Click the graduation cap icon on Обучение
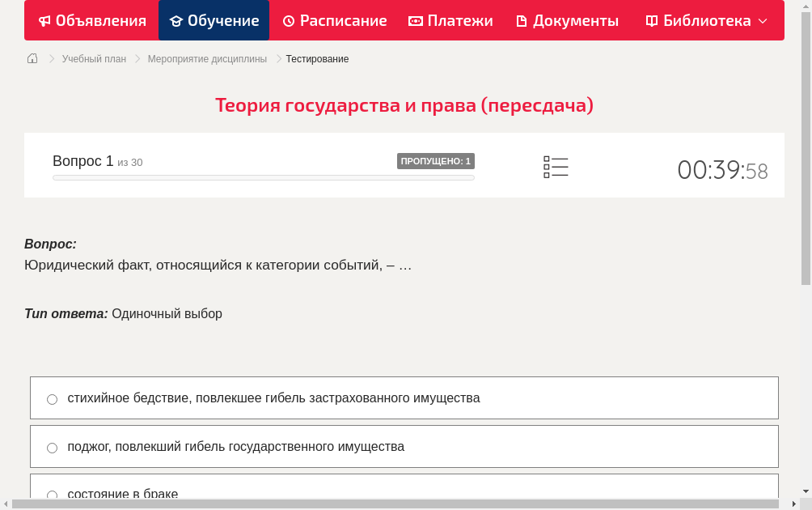The image size is (812, 510). (180, 20)
